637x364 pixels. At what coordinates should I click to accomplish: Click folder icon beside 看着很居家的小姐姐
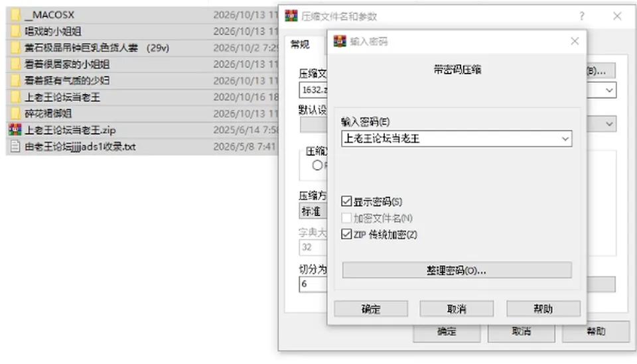coord(15,64)
